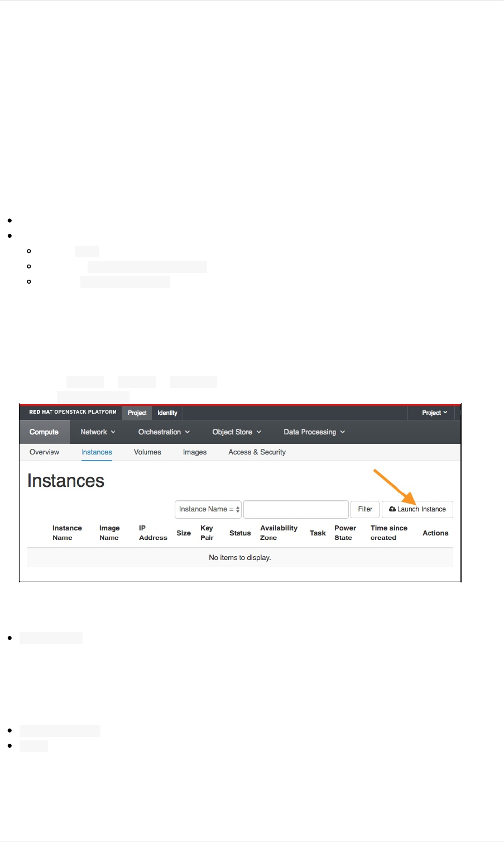The image size is (504, 842).
Task: Click the Red Hat OpenStack Platform logo
Action: coord(73,412)
